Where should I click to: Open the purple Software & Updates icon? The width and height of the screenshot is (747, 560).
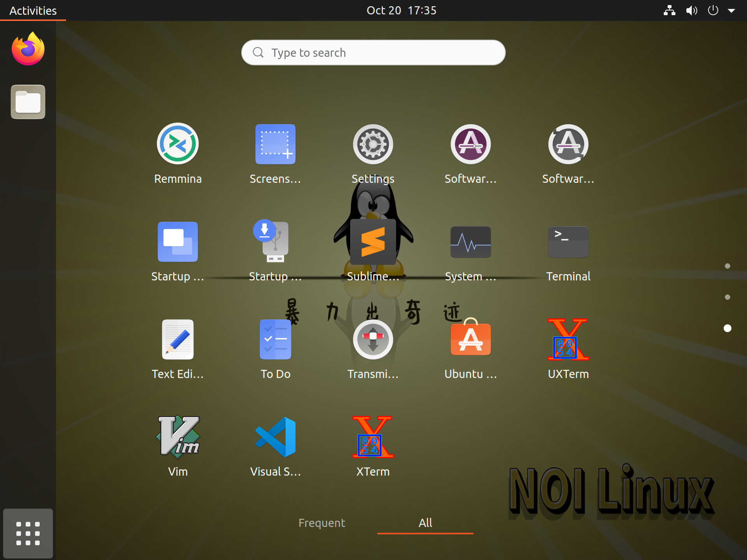coord(471,144)
